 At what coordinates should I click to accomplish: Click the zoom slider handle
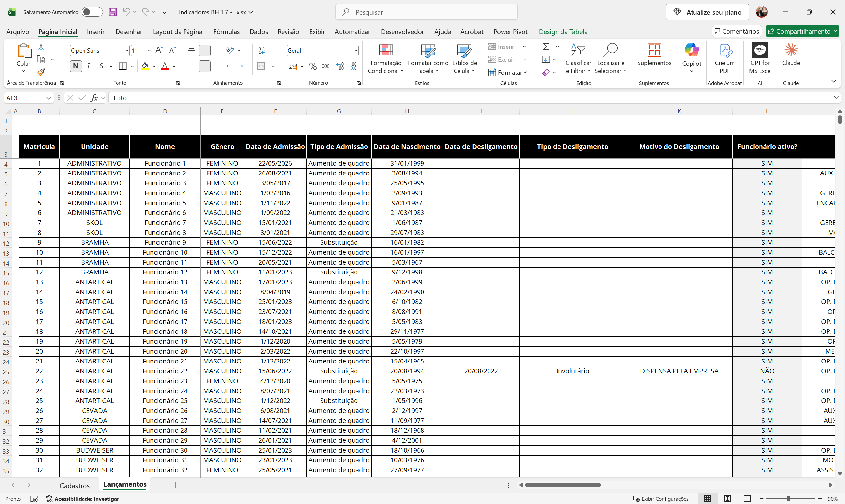coord(789,498)
